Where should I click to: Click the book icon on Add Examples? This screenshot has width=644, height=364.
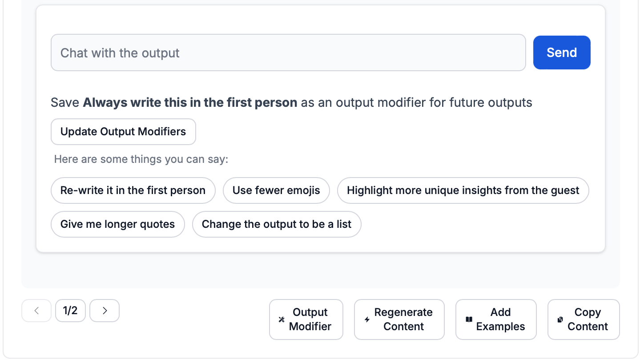click(468, 320)
